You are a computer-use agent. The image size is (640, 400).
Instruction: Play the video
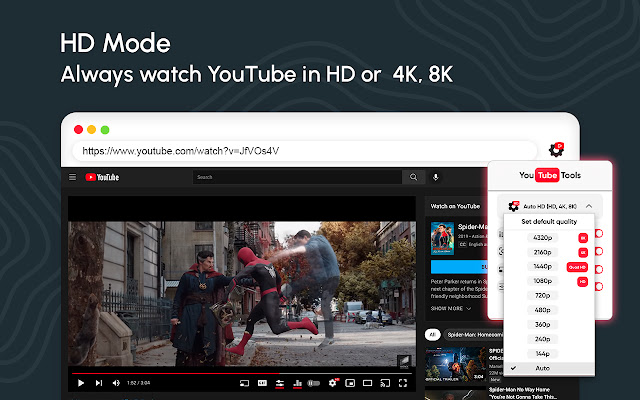pos(81,383)
